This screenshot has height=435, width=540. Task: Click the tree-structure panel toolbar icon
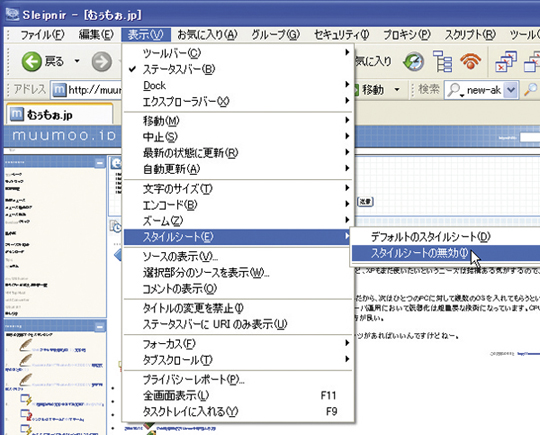tap(442, 61)
